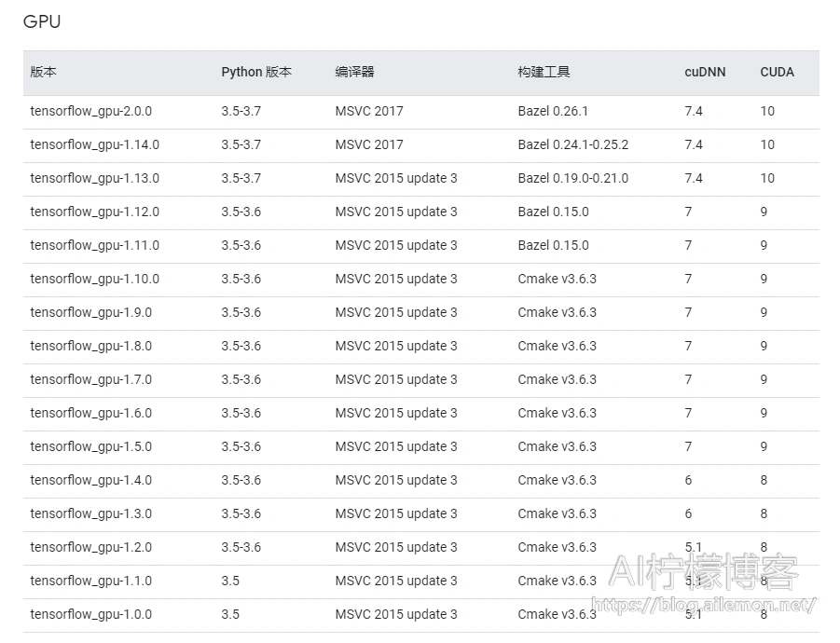
Task: Click the GPU section heading
Action: click(42, 21)
